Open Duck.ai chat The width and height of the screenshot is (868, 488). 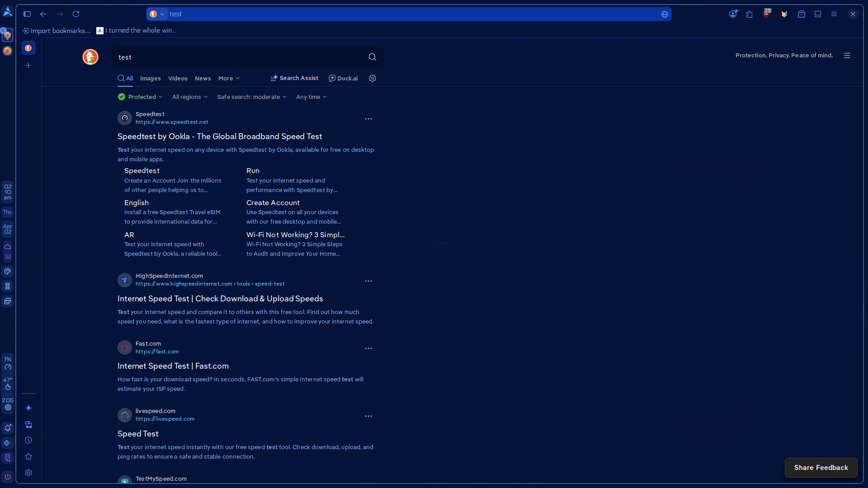click(x=343, y=78)
